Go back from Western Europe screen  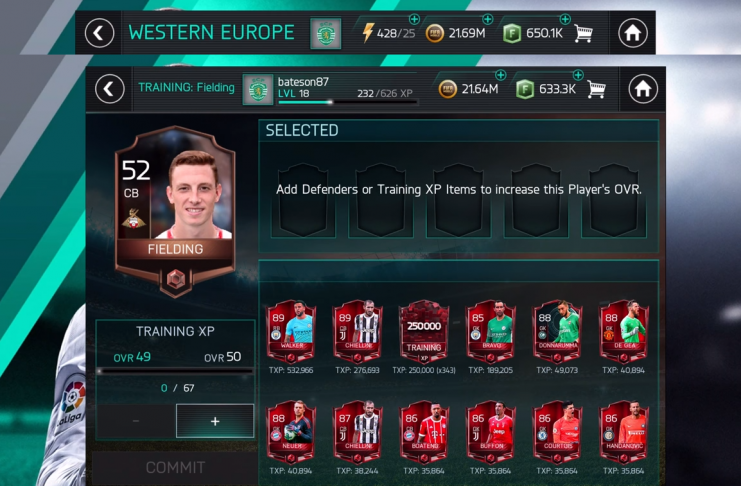(99, 33)
